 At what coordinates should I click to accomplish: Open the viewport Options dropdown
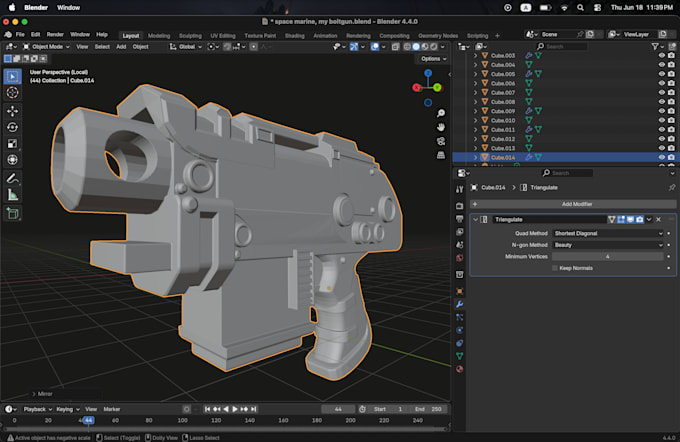click(x=433, y=59)
